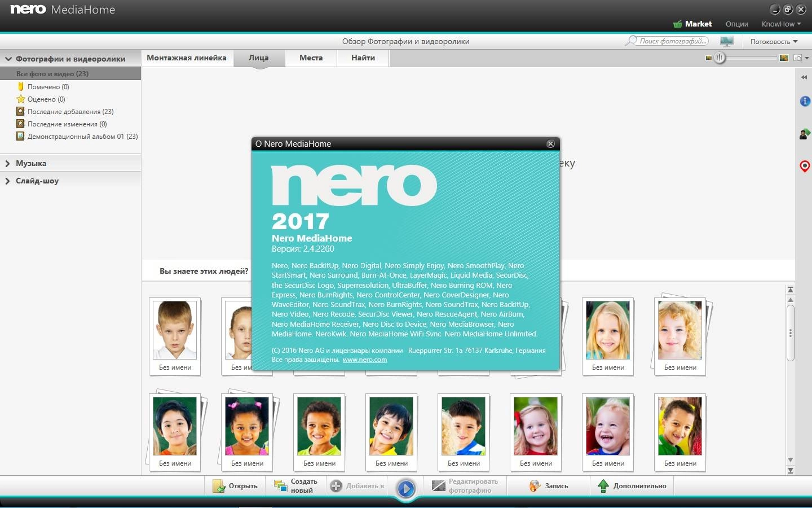
Task: Switch to the Места tab
Action: click(311, 58)
